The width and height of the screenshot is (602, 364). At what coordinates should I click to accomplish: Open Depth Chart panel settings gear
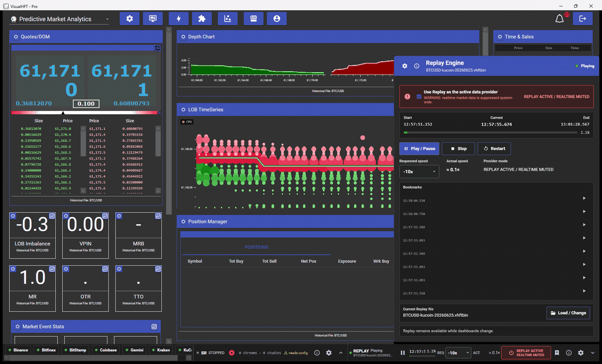click(x=183, y=37)
